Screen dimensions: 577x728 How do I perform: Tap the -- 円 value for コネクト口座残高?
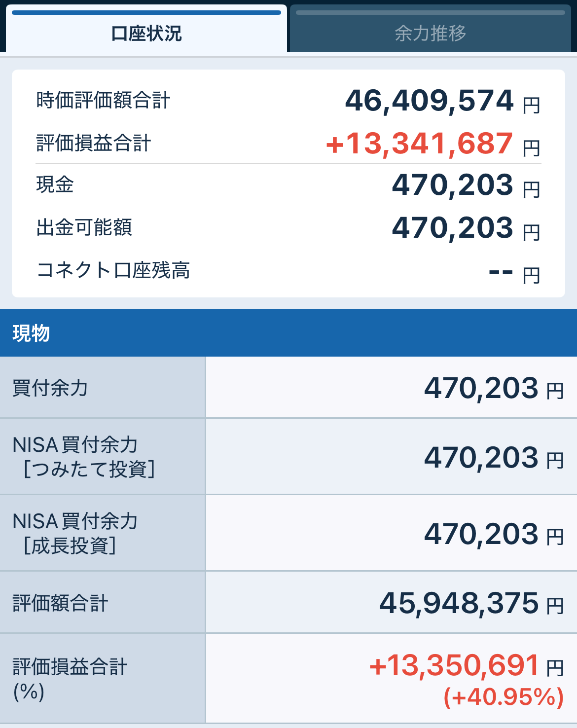pyautogui.click(x=514, y=272)
